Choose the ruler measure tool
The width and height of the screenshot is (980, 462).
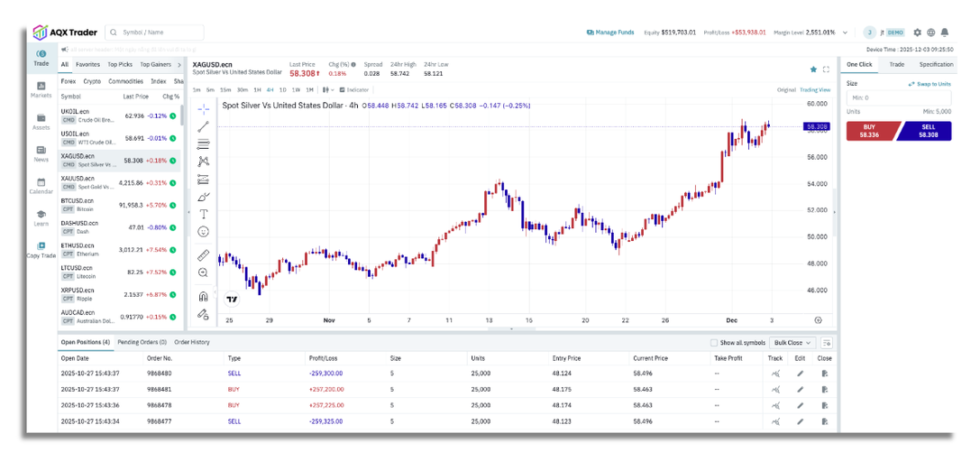203,255
